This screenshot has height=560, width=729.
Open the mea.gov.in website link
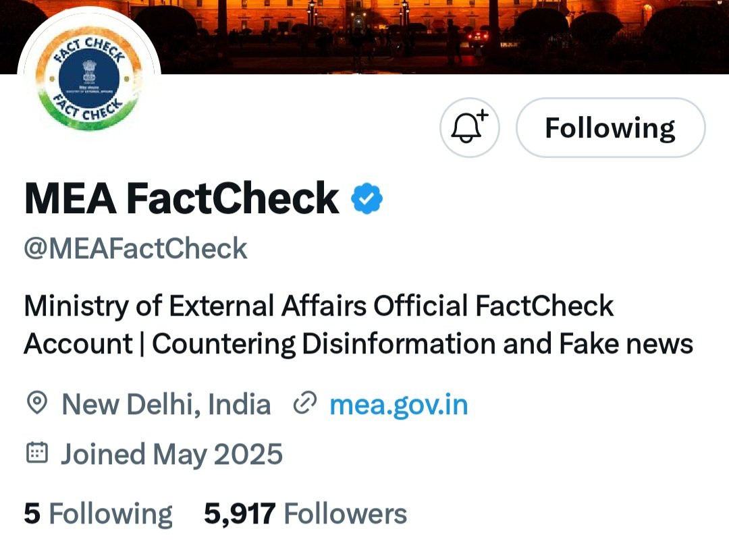[398, 405]
